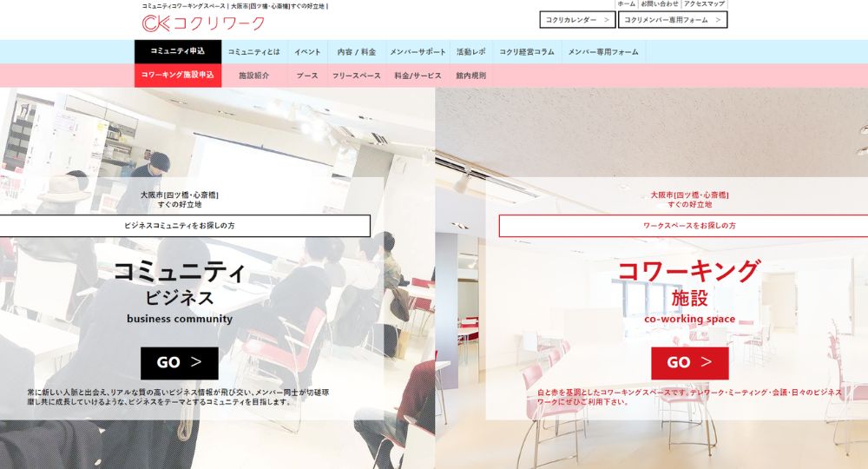
Task: Open アクセスマップ link
Action: pos(704,4)
